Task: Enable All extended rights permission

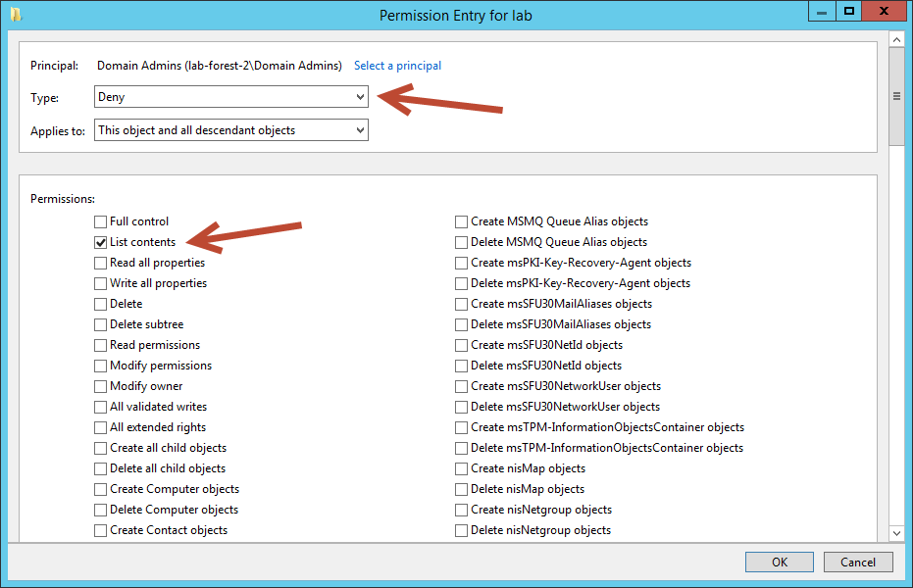Action: [101, 427]
